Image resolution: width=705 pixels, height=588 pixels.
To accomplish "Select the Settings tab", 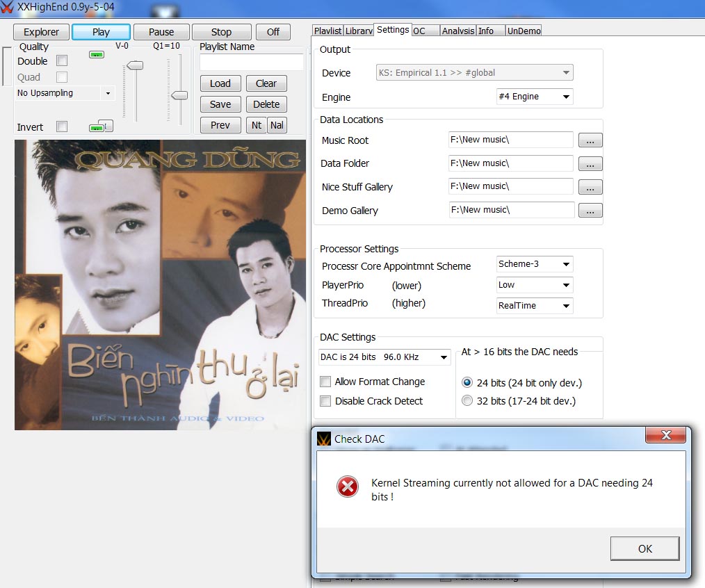I will (393, 30).
